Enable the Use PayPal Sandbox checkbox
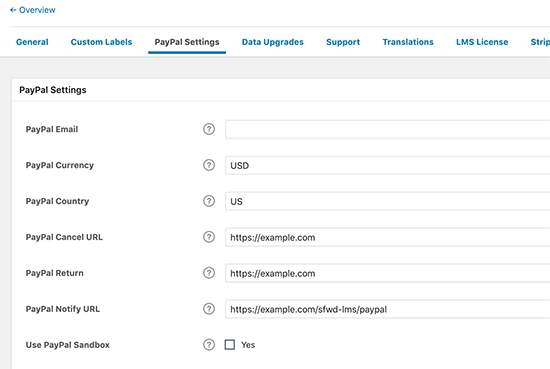 [230, 345]
